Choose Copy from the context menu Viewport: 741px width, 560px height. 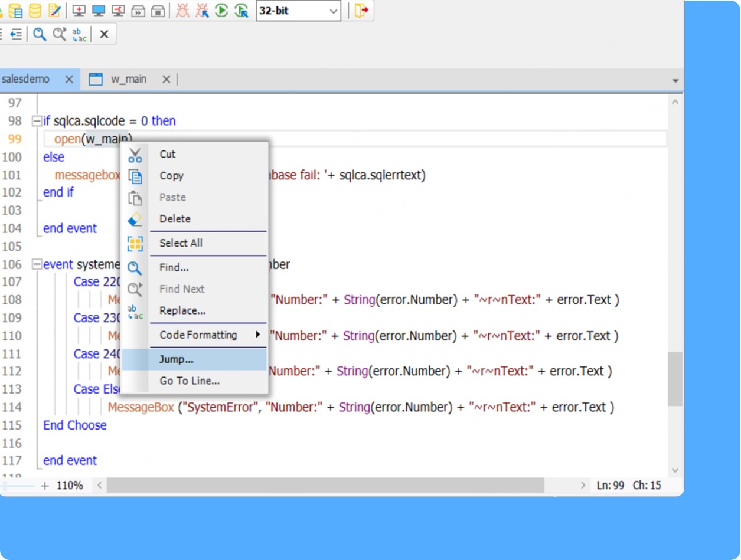195,175
